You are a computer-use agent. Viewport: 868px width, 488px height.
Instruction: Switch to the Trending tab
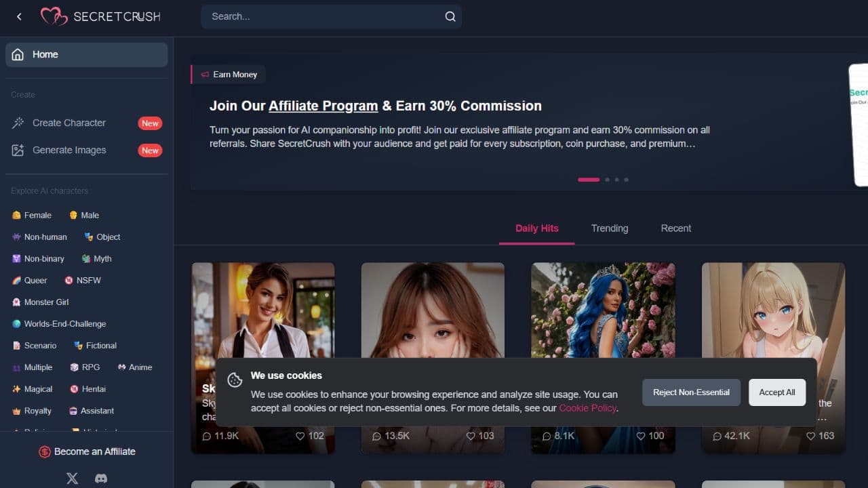click(609, 228)
